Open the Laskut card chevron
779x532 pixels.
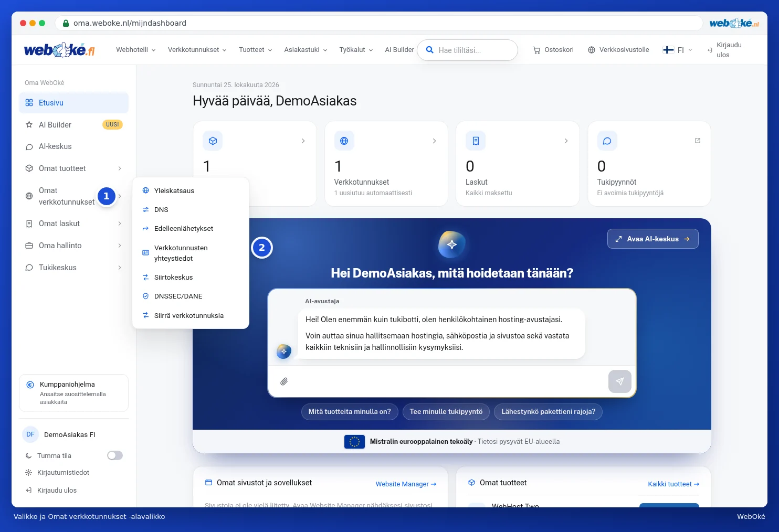pos(566,141)
